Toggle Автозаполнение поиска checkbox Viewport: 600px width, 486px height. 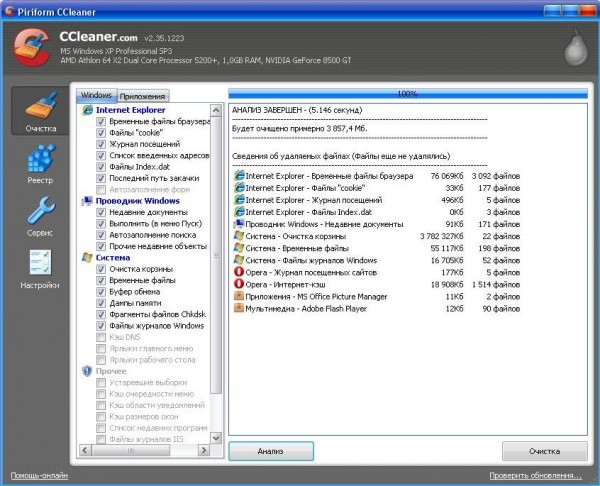pyautogui.click(x=101, y=235)
